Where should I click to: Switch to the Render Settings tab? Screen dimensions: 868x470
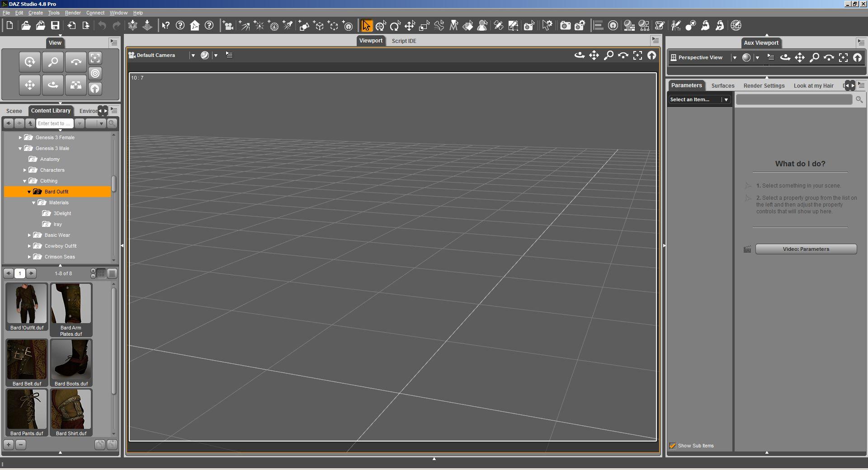764,85
